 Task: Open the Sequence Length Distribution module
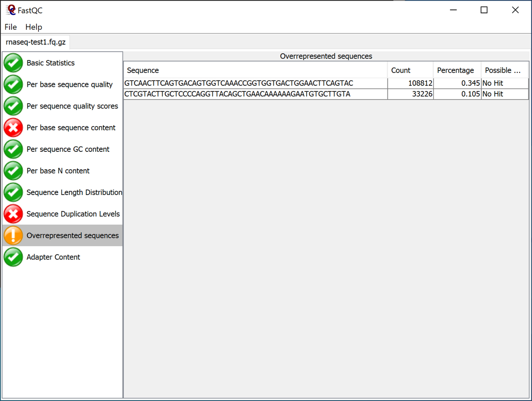[x=74, y=193]
